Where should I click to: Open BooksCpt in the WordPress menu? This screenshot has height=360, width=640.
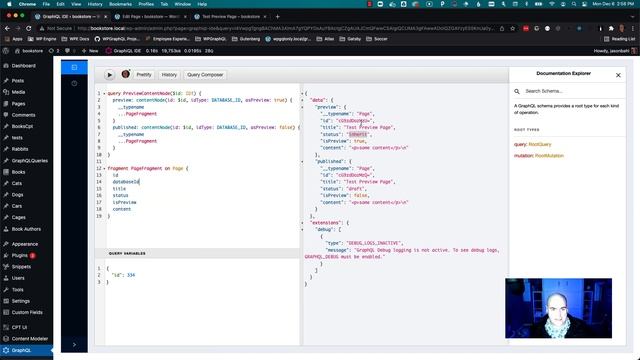(22, 127)
